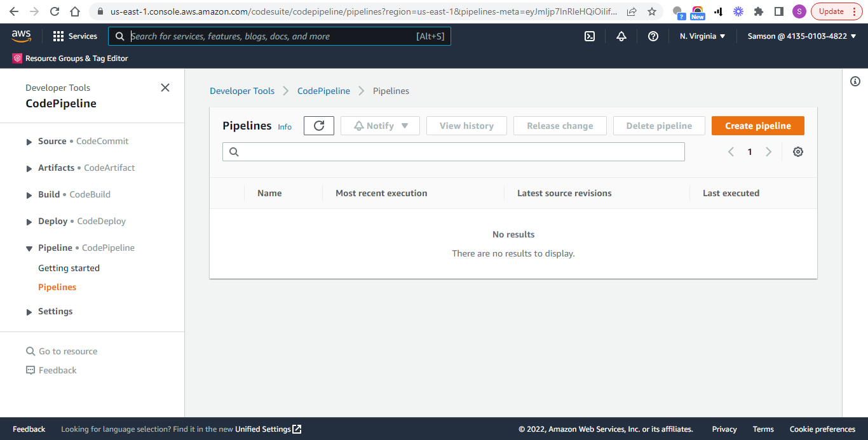The height and width of the screenshot is (440, 868).
Task: Open the info panel on the right edge
Action: coord(855,81)
